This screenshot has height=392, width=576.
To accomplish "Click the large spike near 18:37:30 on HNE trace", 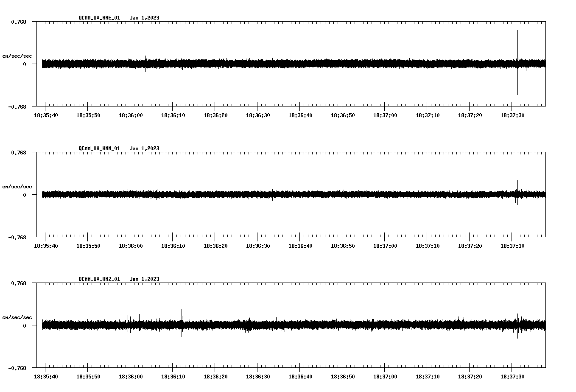I will pos(518,62).
